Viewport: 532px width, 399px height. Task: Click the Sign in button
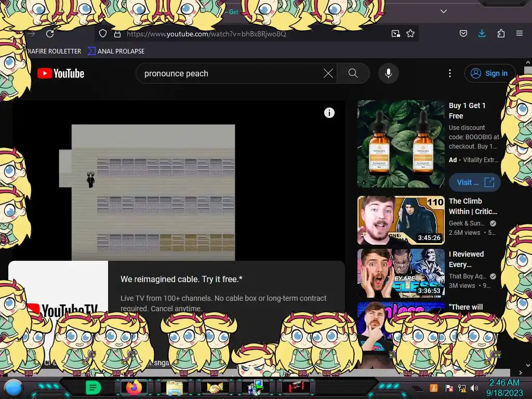coord(490,73)
